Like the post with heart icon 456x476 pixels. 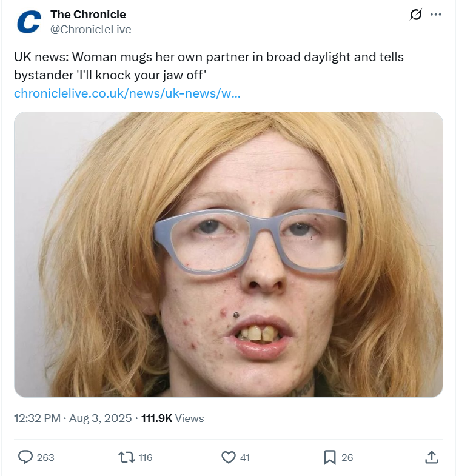(x=229, y=457)
